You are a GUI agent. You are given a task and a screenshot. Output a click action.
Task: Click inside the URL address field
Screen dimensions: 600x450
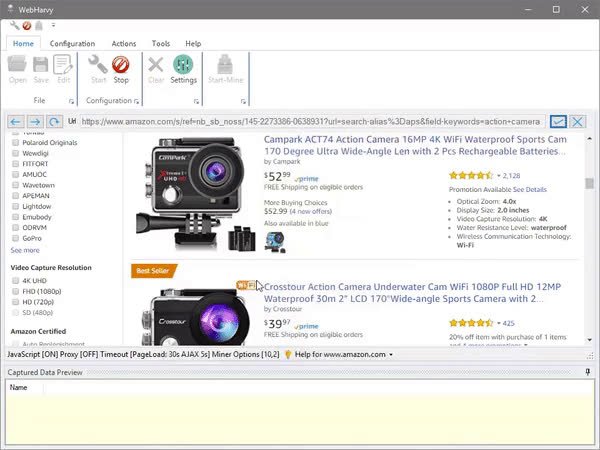(312, 122)
